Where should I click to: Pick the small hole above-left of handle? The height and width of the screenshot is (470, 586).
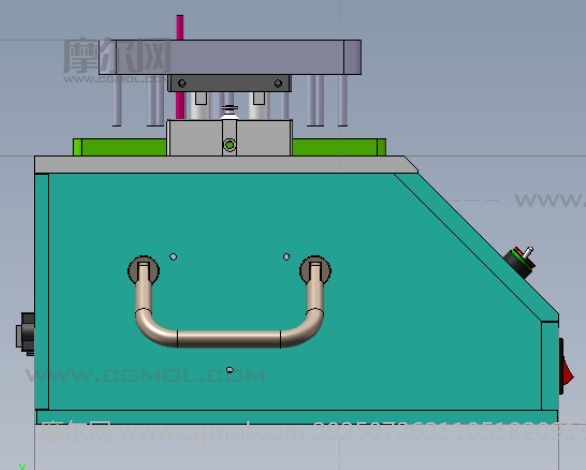click(173, 257)
